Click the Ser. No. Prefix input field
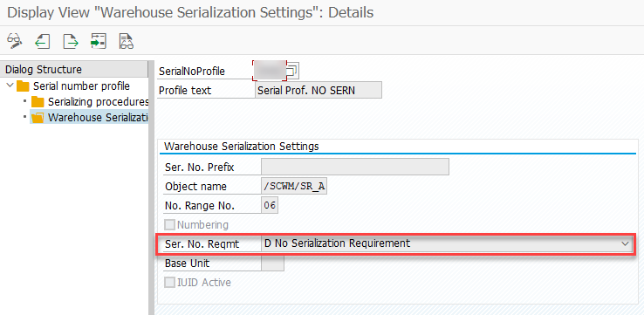Image resolution: width=644 pixels, height=315 pixels. coord(355,168)
